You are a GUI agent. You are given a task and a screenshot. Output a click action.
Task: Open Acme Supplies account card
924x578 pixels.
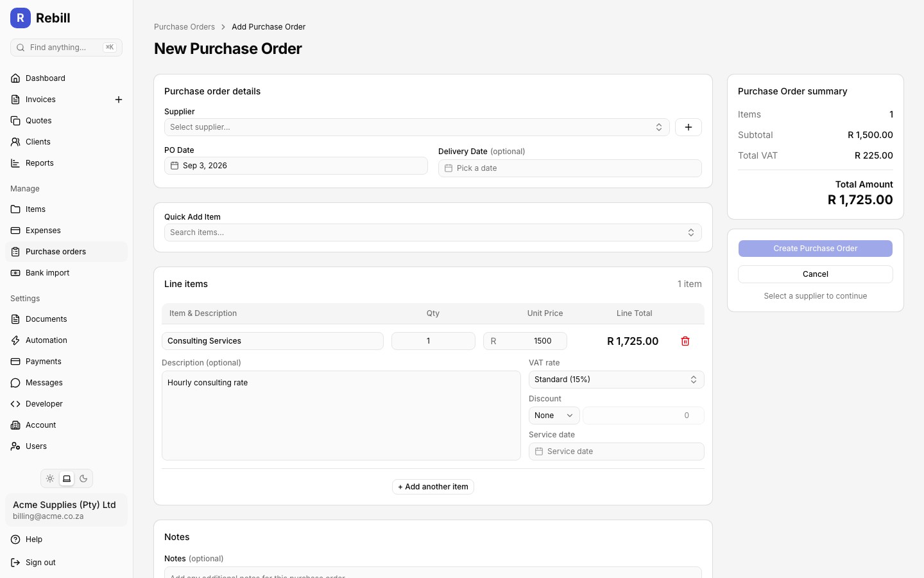[66, 510]
